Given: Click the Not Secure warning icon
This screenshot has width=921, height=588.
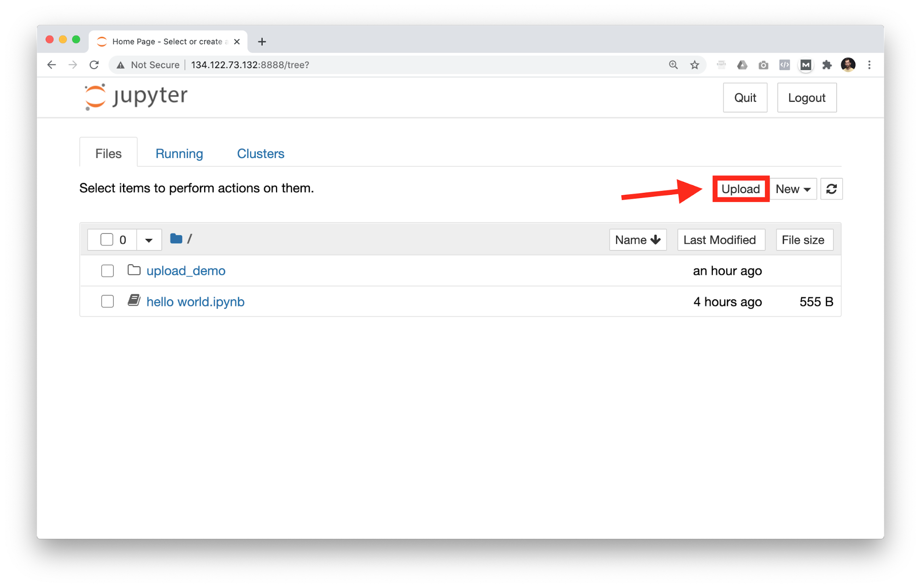Looking at the screenshot, I should 121,65.
